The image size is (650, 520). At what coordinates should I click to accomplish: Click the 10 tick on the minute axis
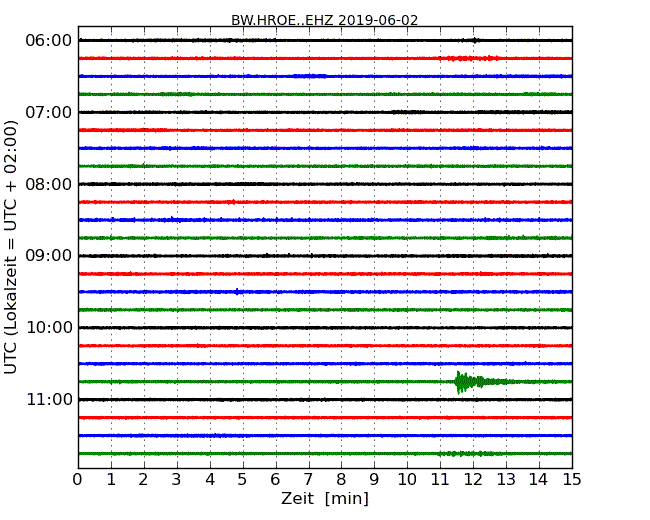(407, 479)
